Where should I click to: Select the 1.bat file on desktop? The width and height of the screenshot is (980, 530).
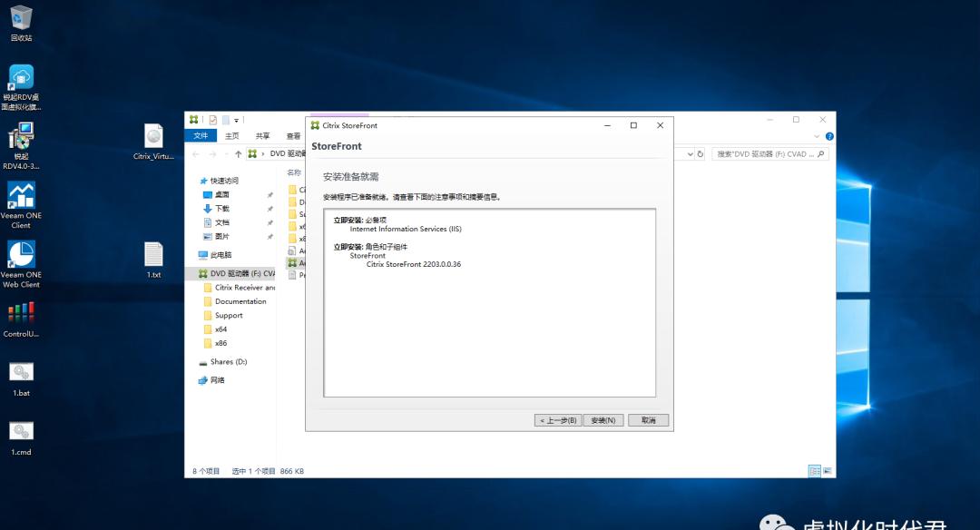(21, 379)
